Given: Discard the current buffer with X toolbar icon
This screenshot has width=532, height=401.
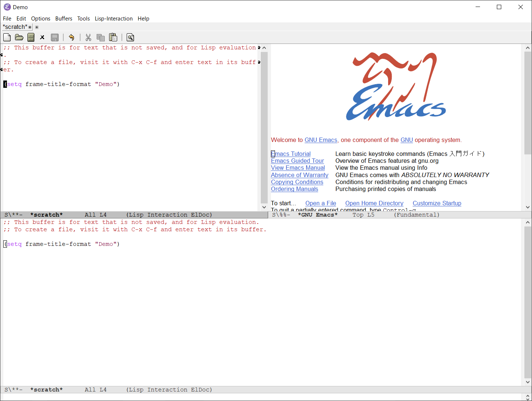Looking at the screenshot, I should [x=42, y=37].
